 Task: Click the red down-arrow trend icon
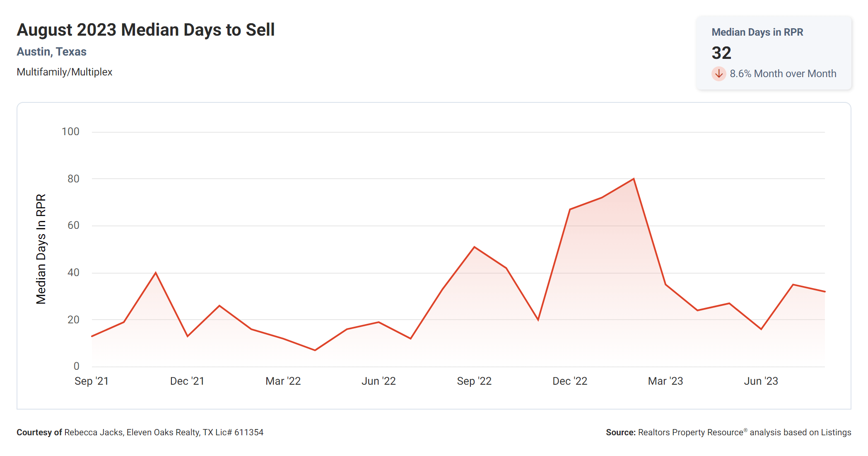pos(719,74)
